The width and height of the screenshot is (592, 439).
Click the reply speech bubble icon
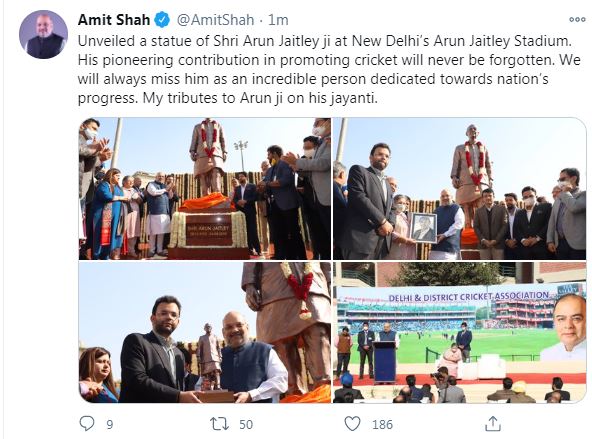click(87, 423)
